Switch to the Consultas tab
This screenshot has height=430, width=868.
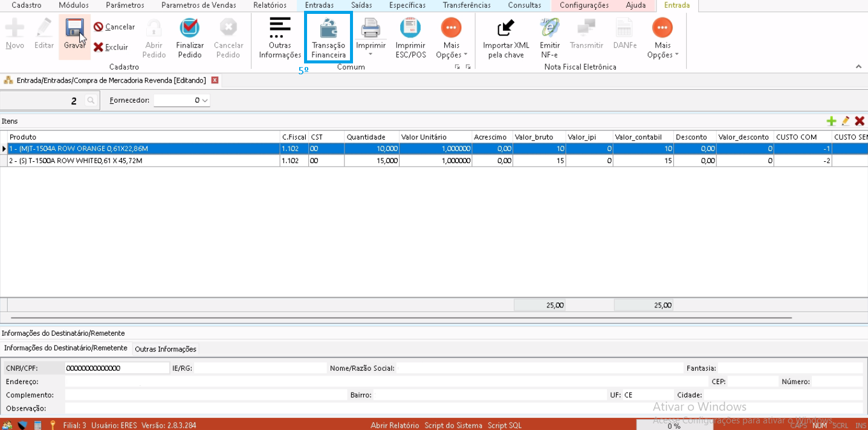[525, 5]
